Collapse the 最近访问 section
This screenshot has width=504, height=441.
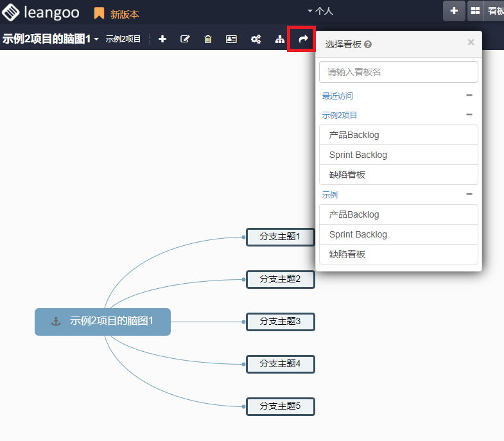coord(469,96)
